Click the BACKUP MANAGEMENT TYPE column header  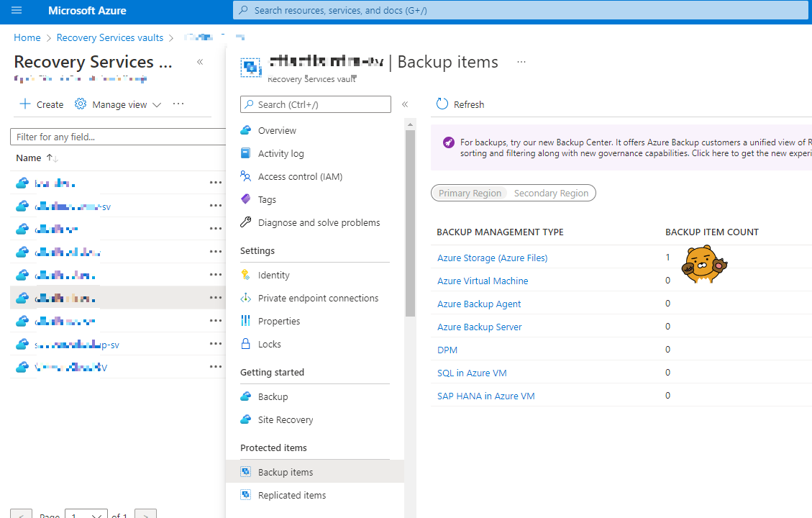(500, 232)
